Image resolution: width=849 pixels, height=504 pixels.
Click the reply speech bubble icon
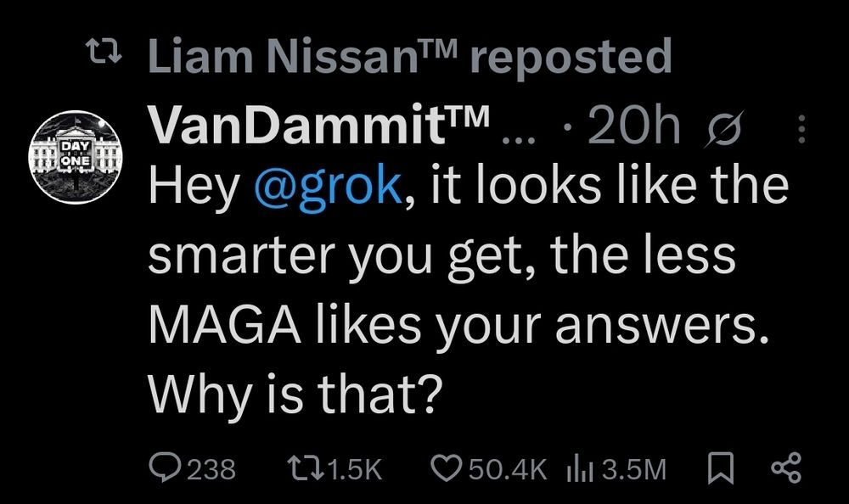click(x=165, y=469)
